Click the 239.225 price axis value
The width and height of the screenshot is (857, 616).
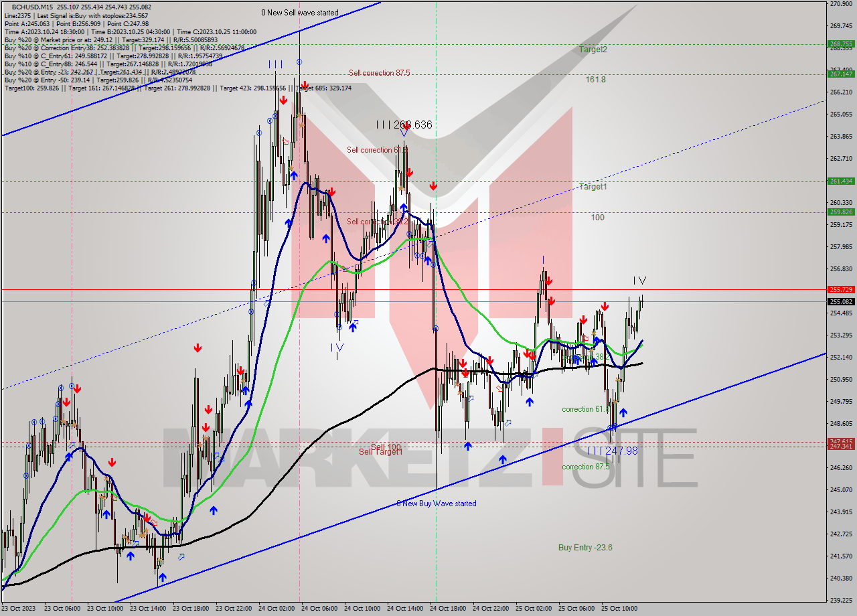[x=841, y=600]
